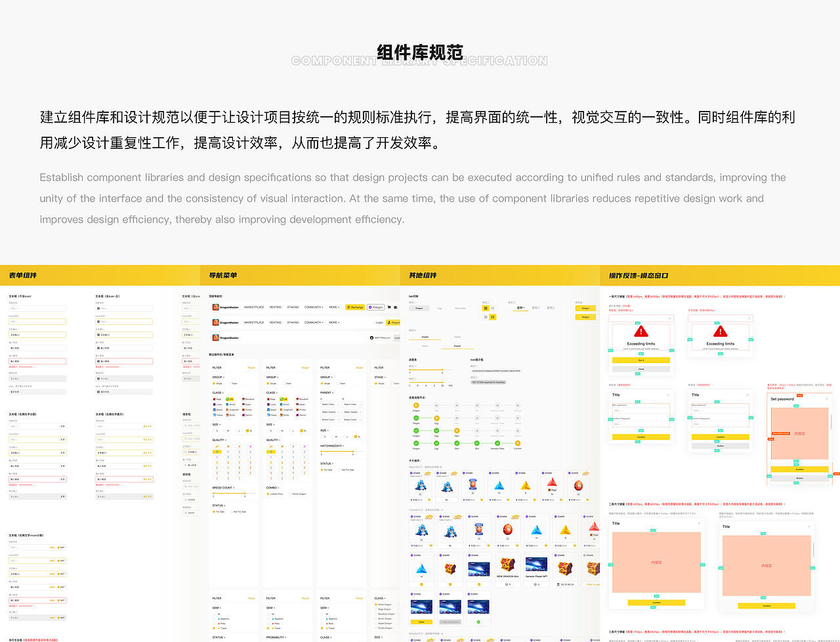Open RENTING in the Recharge nav bar

276,307
